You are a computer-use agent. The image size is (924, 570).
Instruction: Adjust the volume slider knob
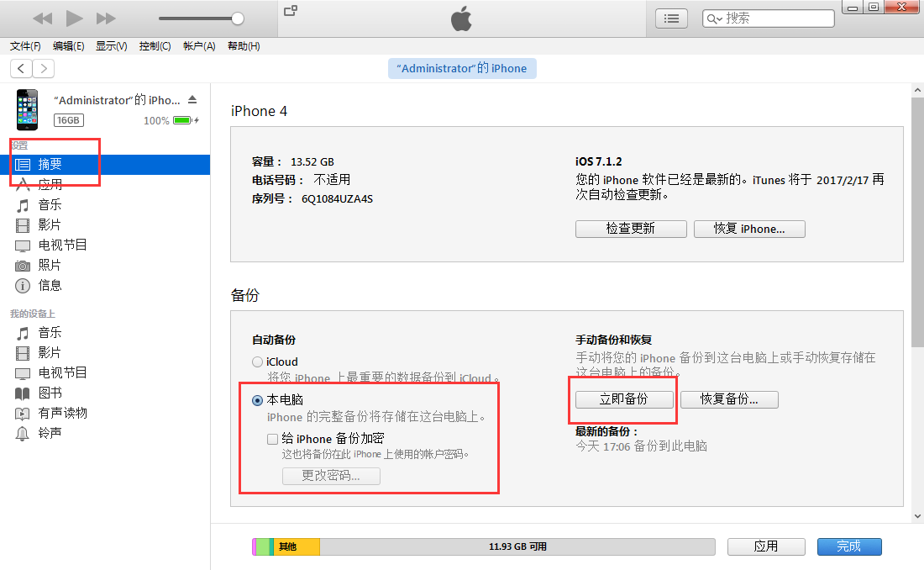pyautogui.click(x=238, y=18)
